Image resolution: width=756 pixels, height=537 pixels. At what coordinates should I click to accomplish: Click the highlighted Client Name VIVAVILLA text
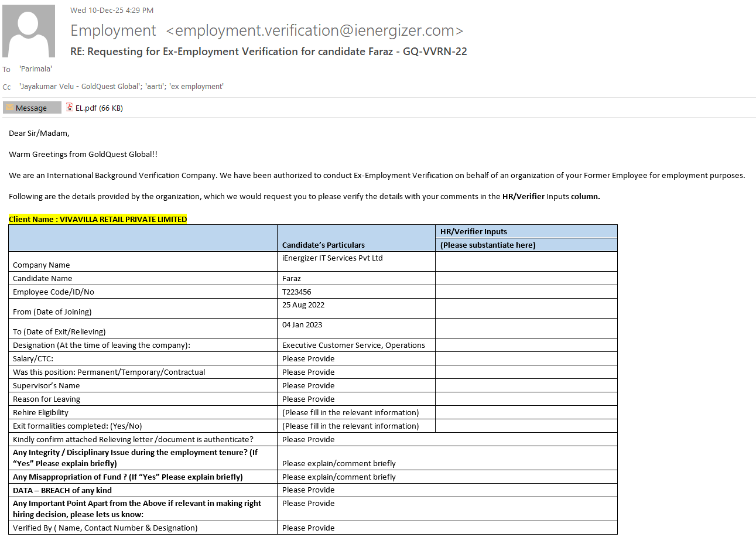click(98, 219)
